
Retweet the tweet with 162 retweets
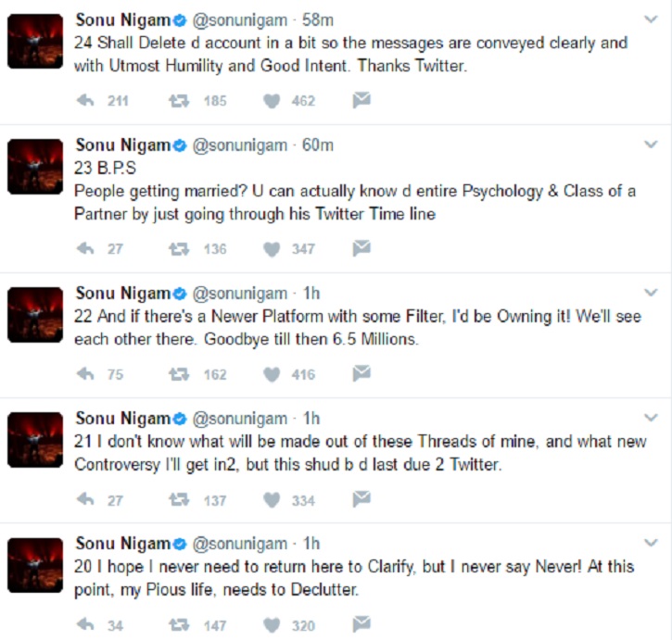pyautogui.click(x=180, y=374)
